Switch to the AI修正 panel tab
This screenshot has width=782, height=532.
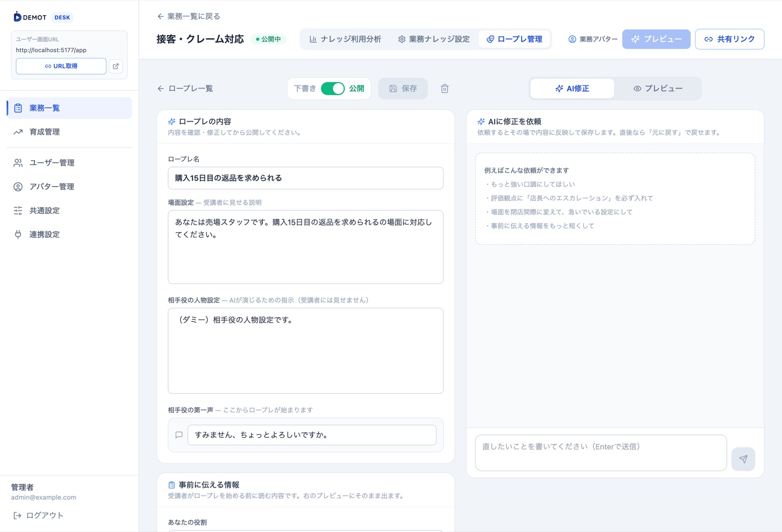tap(572, 88)
